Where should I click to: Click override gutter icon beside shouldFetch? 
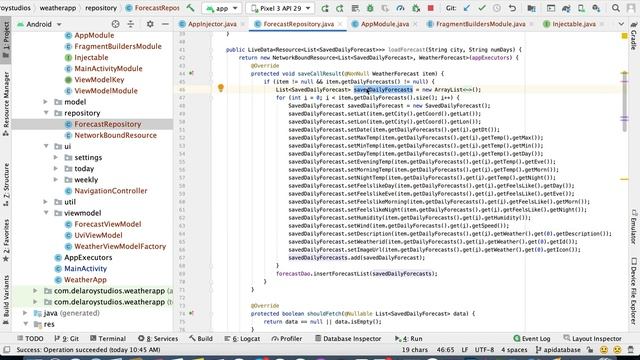tap(191, 313)
